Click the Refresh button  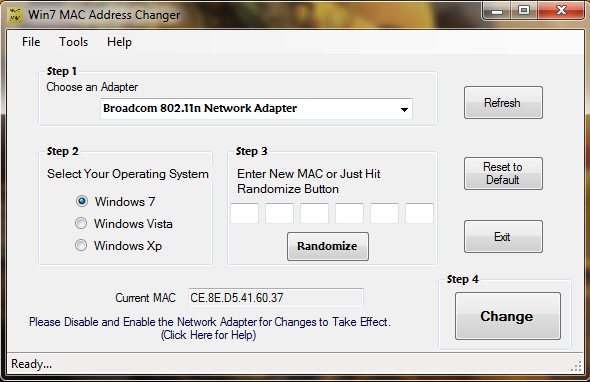pyautogui.click(x=503, y=102)
